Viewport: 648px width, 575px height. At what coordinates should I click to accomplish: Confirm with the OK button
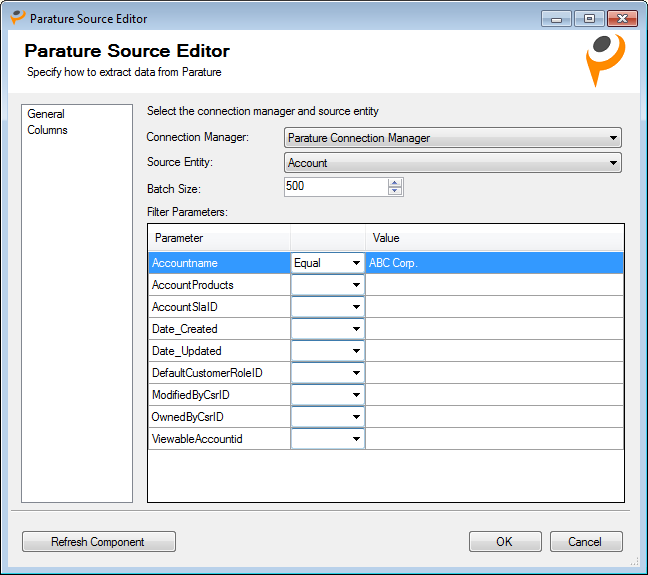pyautogui.click(x=505, y=542)
